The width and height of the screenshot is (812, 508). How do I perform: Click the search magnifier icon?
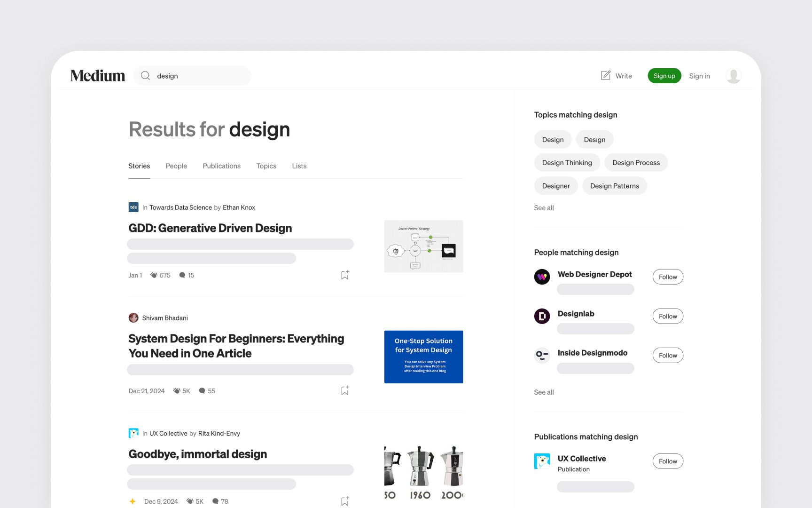coord(146,76)
